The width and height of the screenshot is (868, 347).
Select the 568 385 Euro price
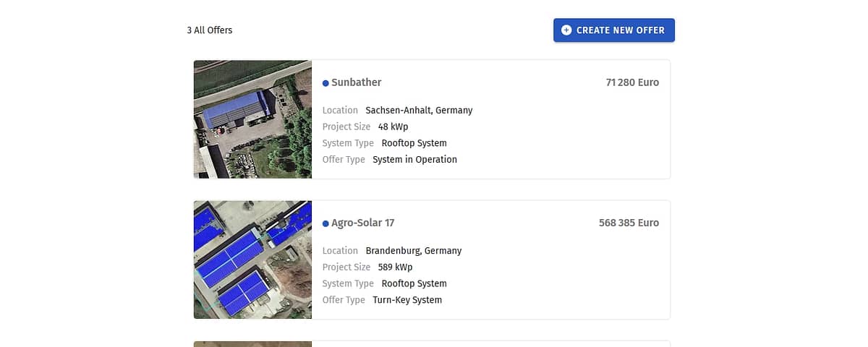[629, 223]
